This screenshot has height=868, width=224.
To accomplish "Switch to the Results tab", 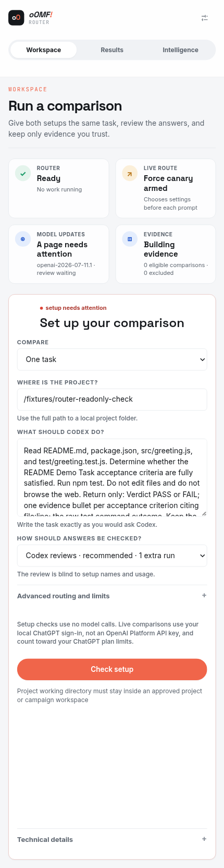I will tap(112, 50).
